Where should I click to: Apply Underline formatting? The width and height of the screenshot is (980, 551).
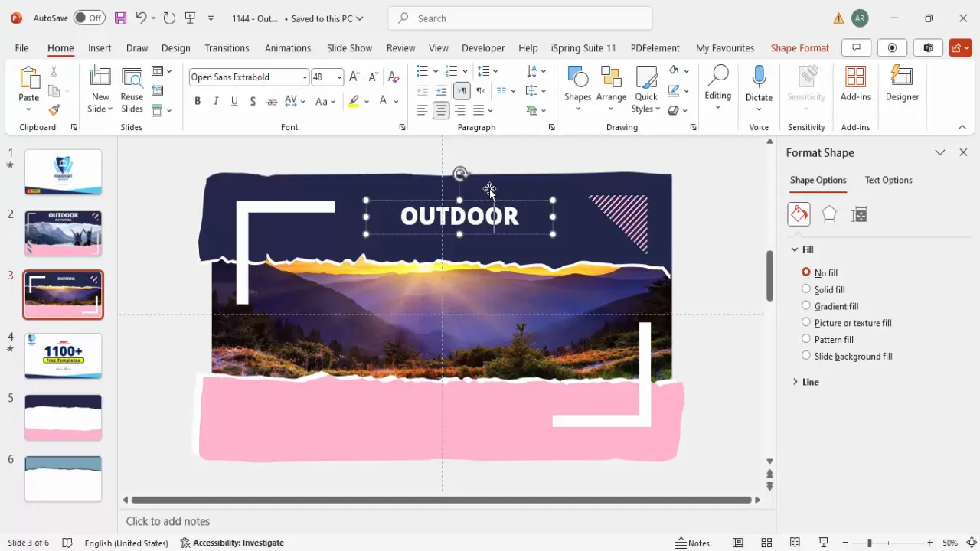coord(234,101)
